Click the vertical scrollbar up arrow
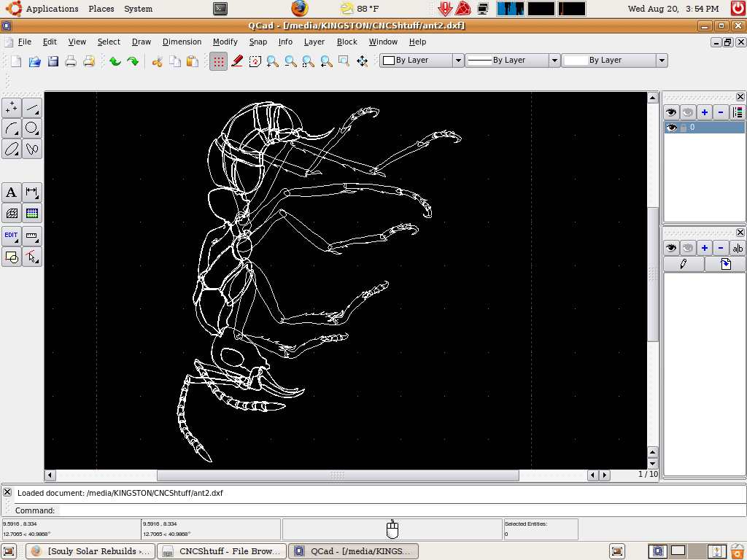The height and width of the screenshot is (560, 747). tap(653, 98)
